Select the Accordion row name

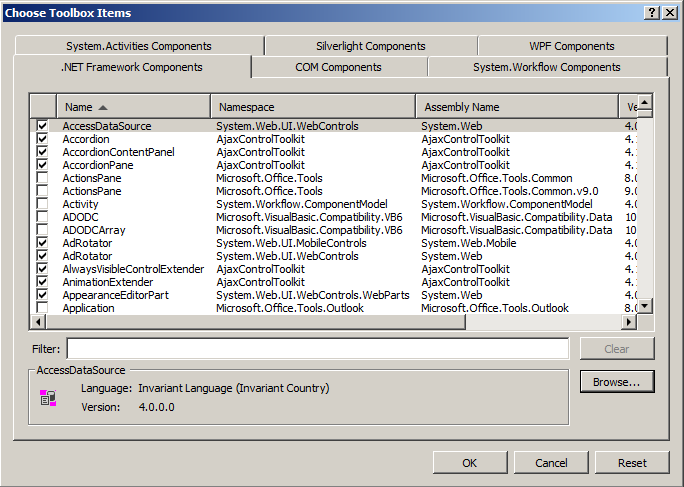coord(86,139)
